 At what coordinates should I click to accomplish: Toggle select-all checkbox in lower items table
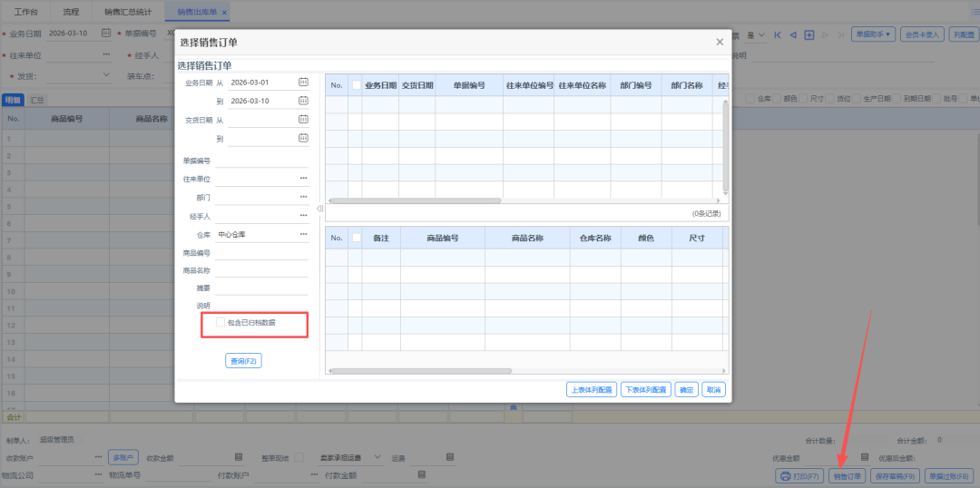pos(357,238)
